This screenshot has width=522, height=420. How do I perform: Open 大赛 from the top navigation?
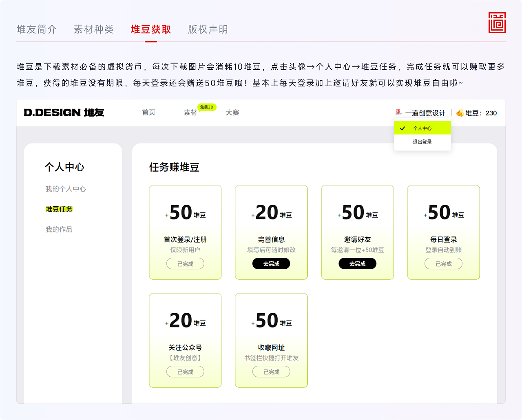coord(232,113)
